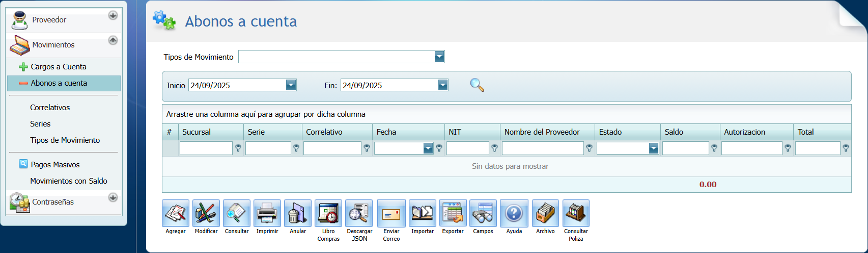Open the Libro Compras icon
868x253 pixels.
coord(328,213)
